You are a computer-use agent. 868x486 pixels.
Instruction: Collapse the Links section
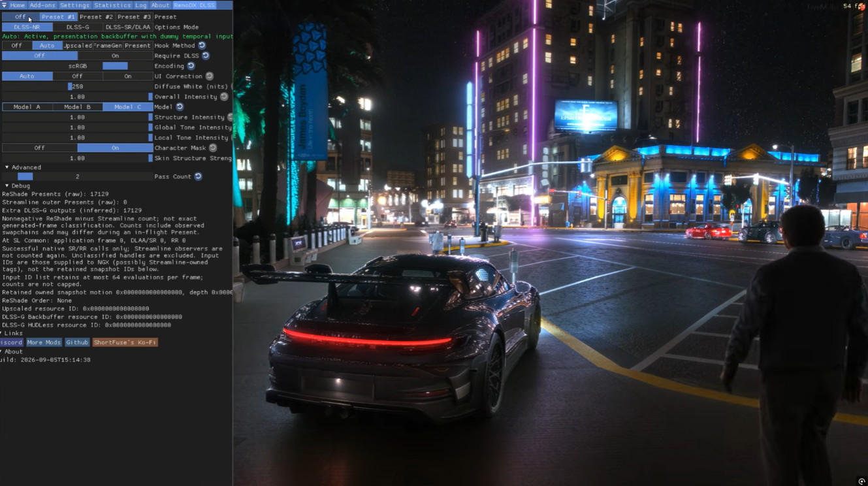[2, 333]
